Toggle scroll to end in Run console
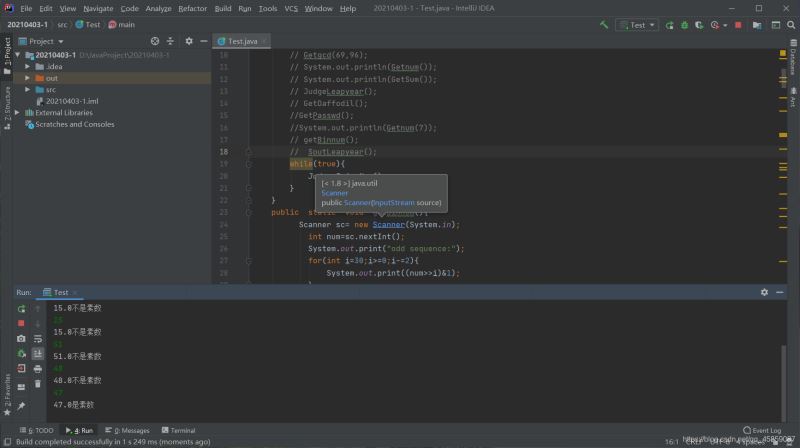The height and width of the screenshot is (448, 800). [37, 353]
